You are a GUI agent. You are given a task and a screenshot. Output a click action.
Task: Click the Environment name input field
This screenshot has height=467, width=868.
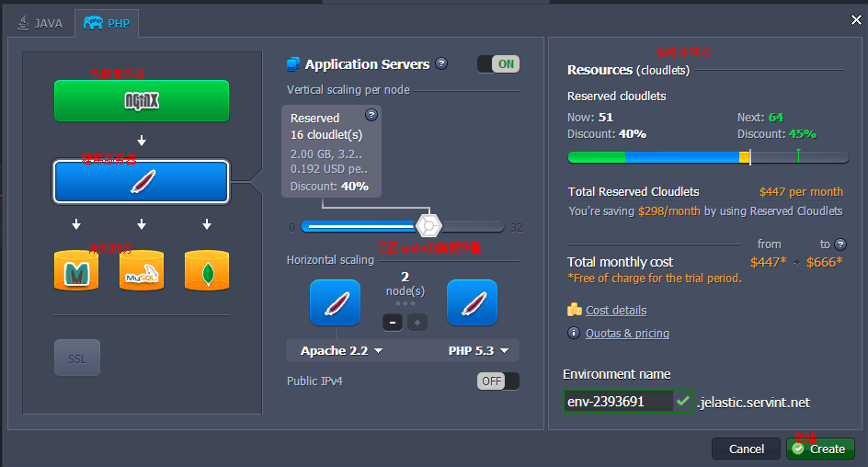(x=618, y=402)
